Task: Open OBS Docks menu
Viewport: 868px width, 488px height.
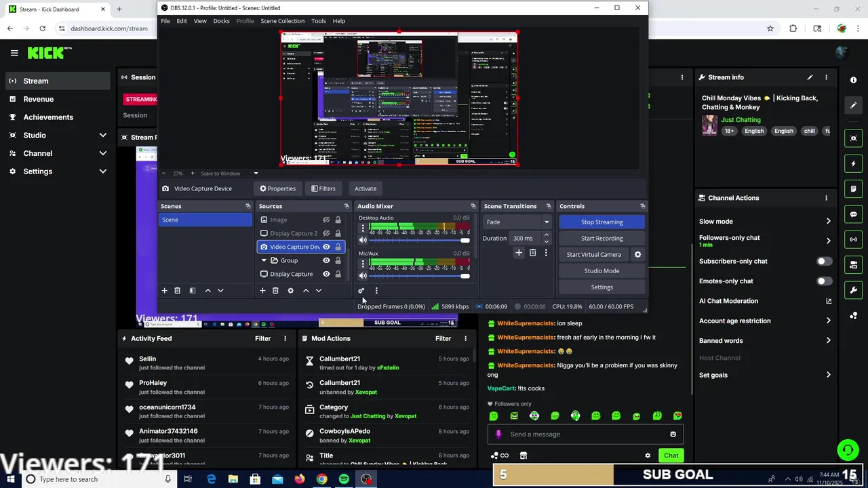Action: 221,21
